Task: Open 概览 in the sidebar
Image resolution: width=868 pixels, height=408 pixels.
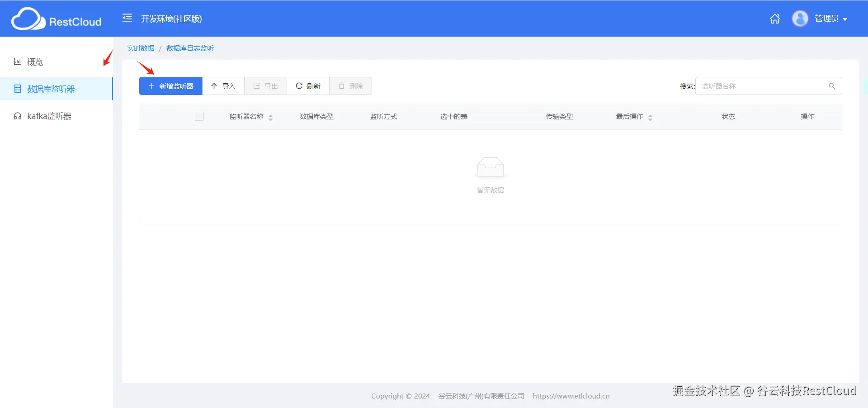Action: (x=57, y=62)
